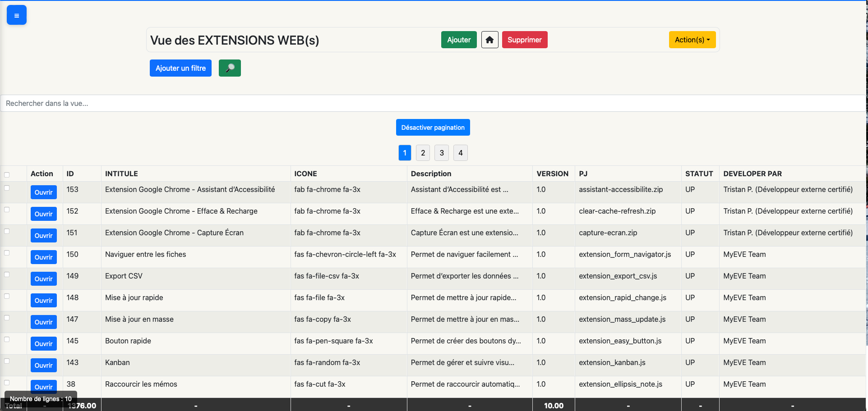Run the search using the magnifier icon

(x=230, y=68)
